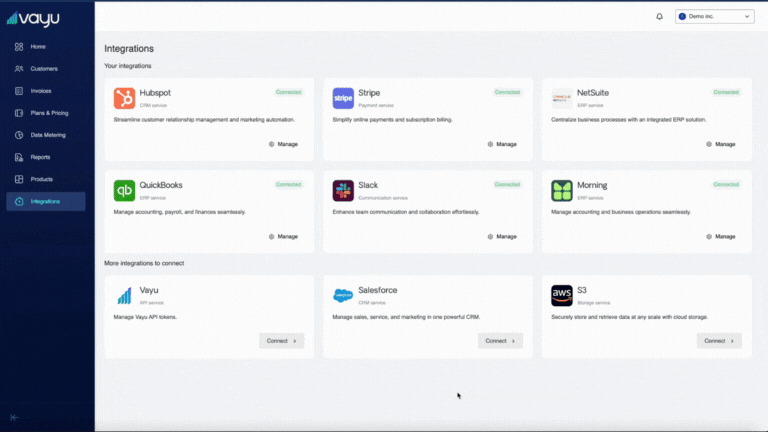Select the Customers sidebar icon

pyautogui.click(x=19, y=69)
